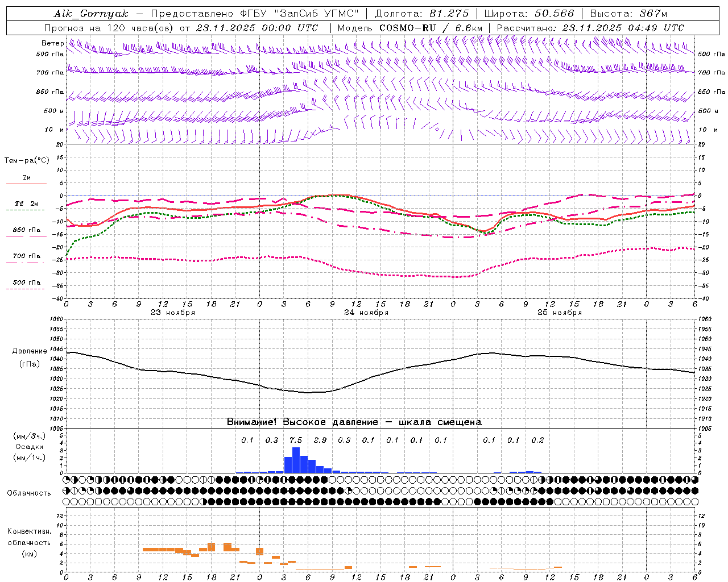
Task: Click the 500 гПа legend entry under Тем-ра
Action: pyautogui.click(x=26, y=282)
